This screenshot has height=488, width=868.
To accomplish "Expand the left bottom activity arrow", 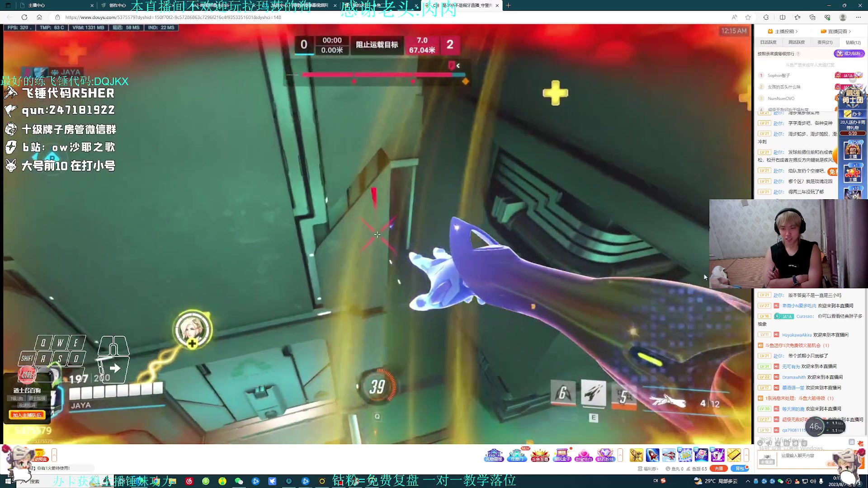I will click(54, 455).
